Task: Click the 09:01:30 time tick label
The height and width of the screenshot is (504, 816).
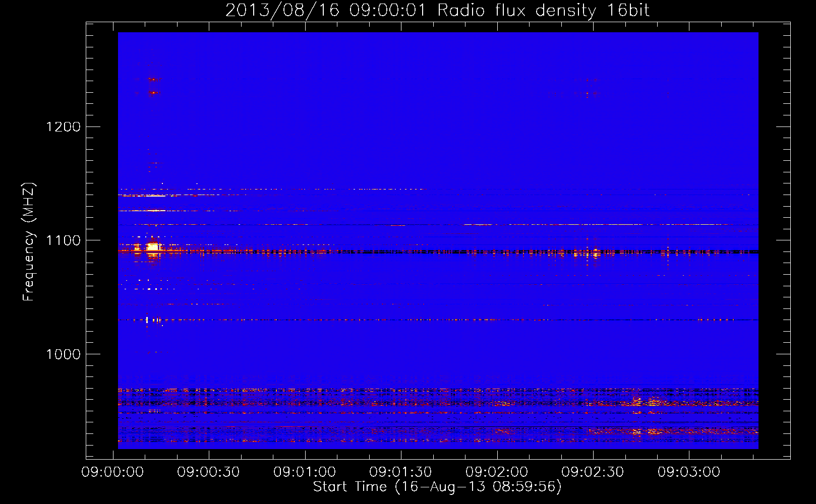Action: point(400,472)
